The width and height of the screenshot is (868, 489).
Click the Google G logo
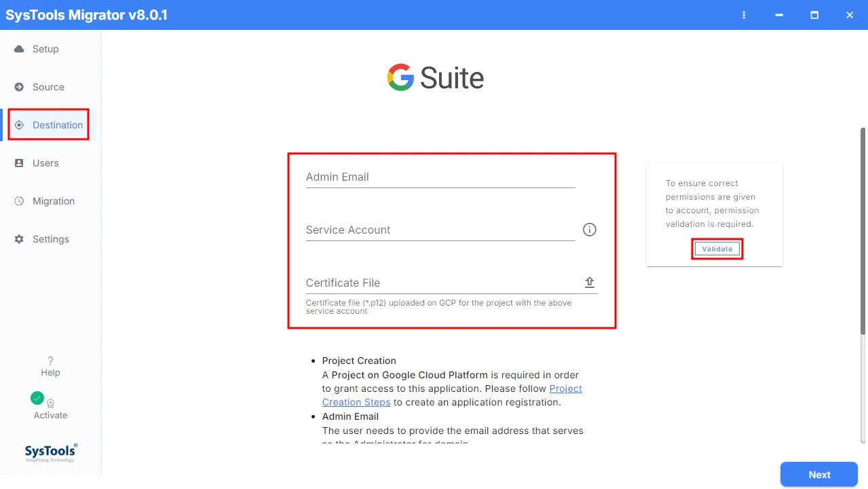click(x=400, y=77)
